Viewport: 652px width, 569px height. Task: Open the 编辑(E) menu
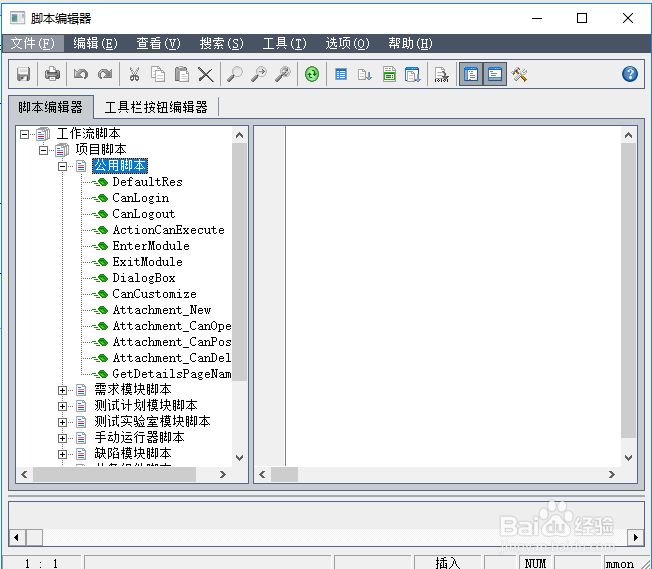point(95,43)
